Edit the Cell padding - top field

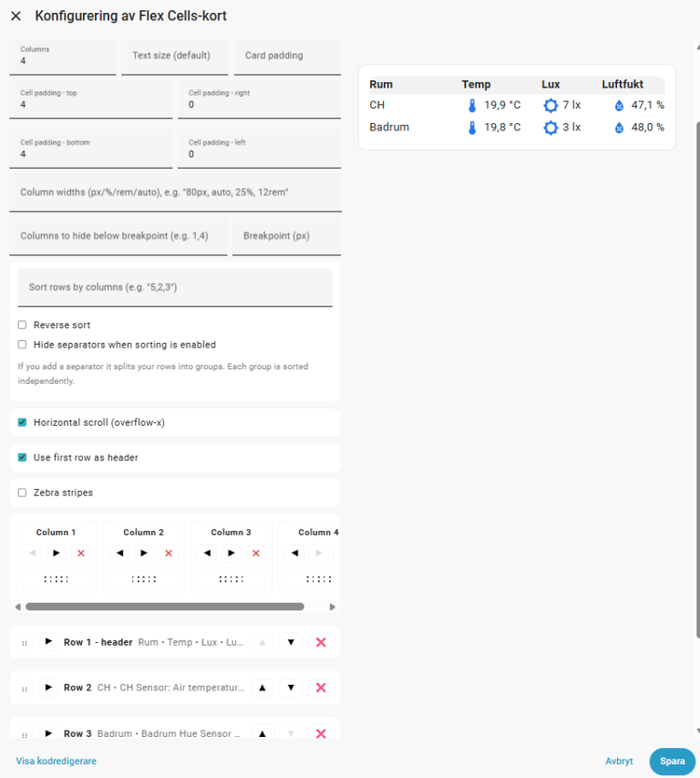pos(91,100)
